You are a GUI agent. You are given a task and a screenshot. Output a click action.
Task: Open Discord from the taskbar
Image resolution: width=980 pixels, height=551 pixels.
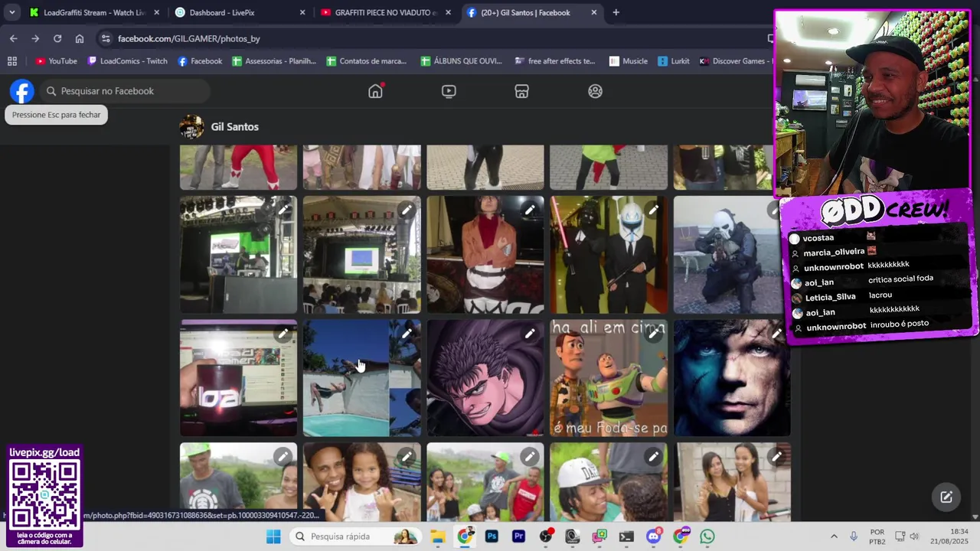[x=653, y=536]
